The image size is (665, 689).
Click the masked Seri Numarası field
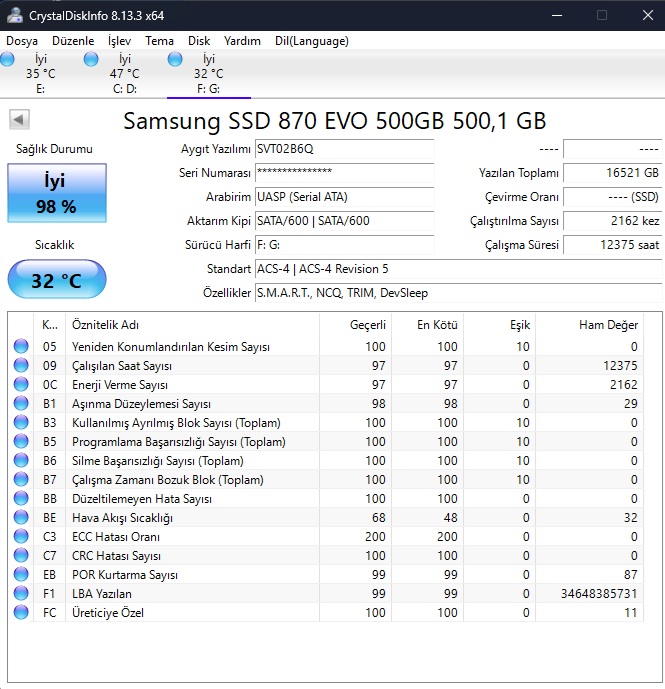(x=345, y=173)
